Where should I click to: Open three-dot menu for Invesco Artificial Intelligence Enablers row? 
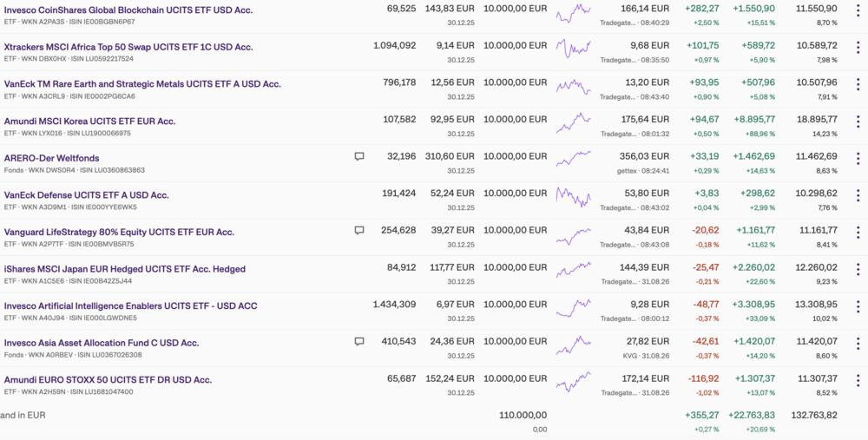click(858, 306)
